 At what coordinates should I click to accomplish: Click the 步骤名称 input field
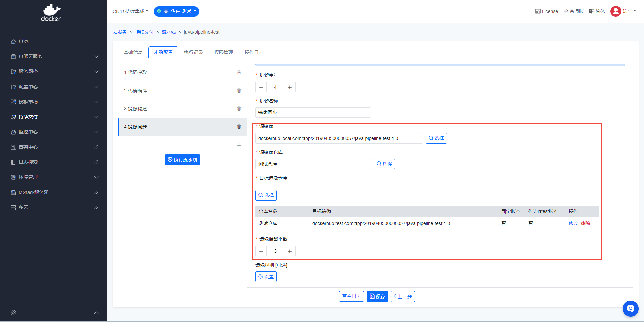(x=313, y=113)
